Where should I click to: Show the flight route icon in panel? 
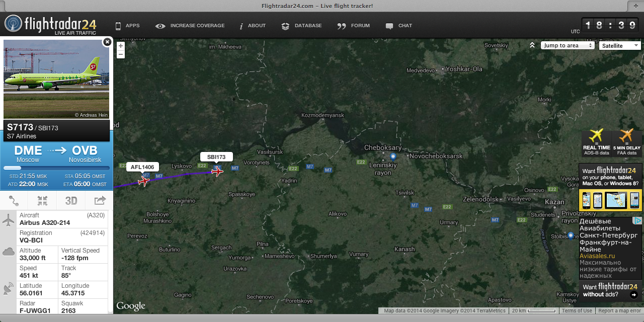coord(14,201)
